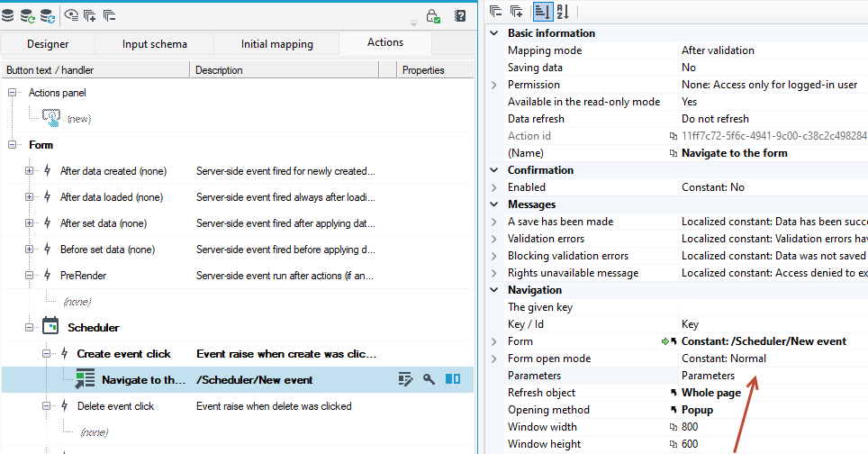Image resolution: width=868 pixels, height=454 pixels.
Task: Click the Button text / handler column header
Action: coord(95,70)
